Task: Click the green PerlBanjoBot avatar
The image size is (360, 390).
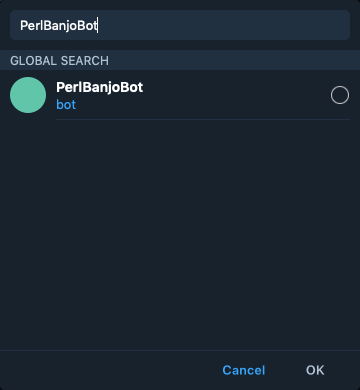Action: click(28, 95)
